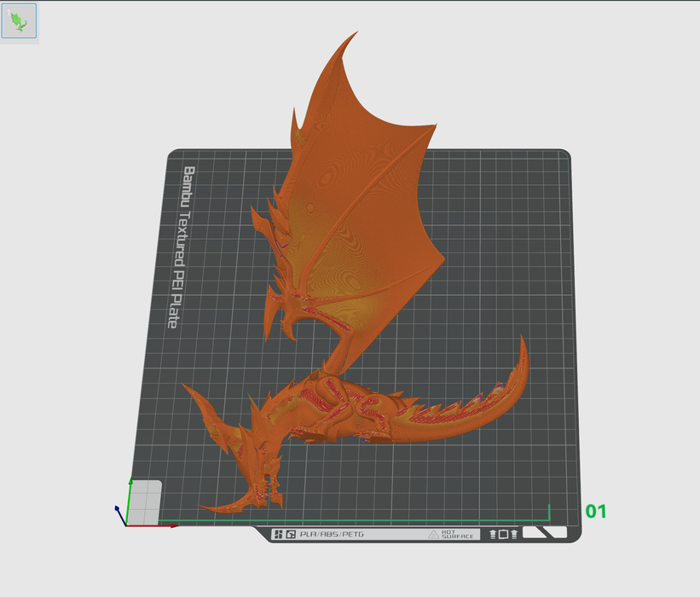Click the square plate icon right of HOT SURFACE

pyautogui.click(x=503, y=535)
